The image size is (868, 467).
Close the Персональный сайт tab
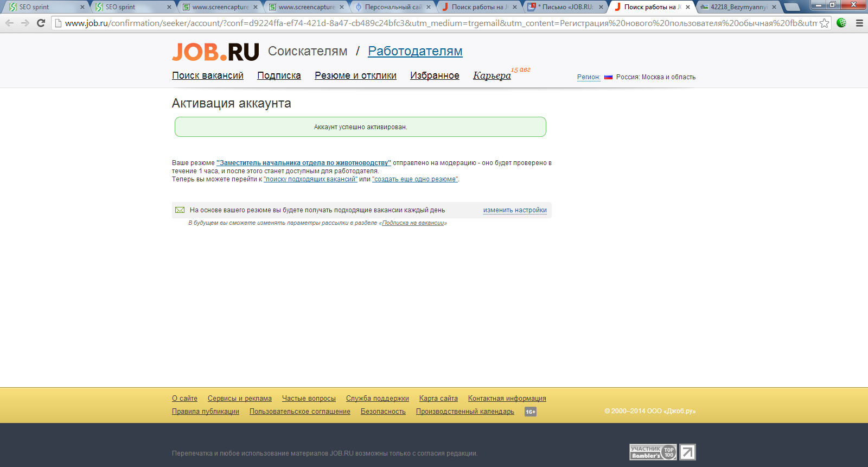coord(429,7)
